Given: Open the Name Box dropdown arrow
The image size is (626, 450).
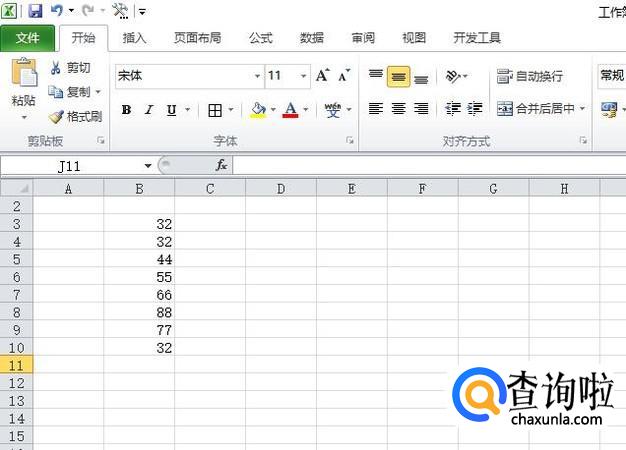Looking at the screenshot, I should coord(148,165).
